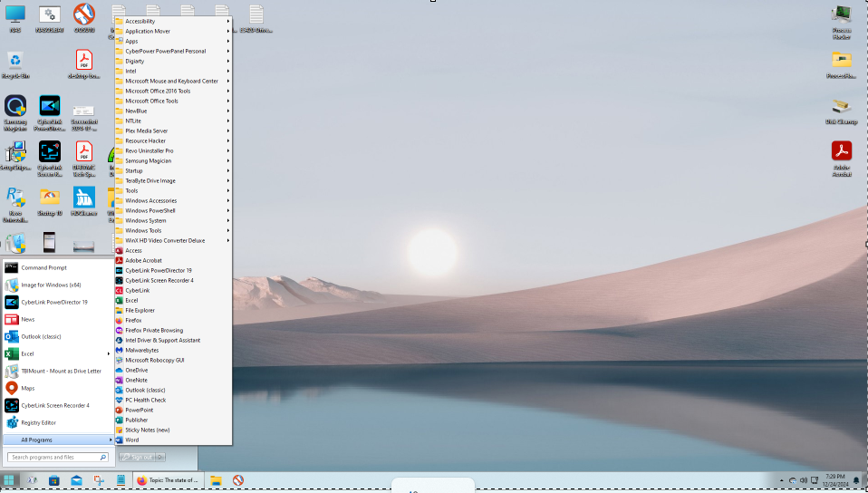
Task: Select the Process Hacker desktop shortcut
Action: 842,22
